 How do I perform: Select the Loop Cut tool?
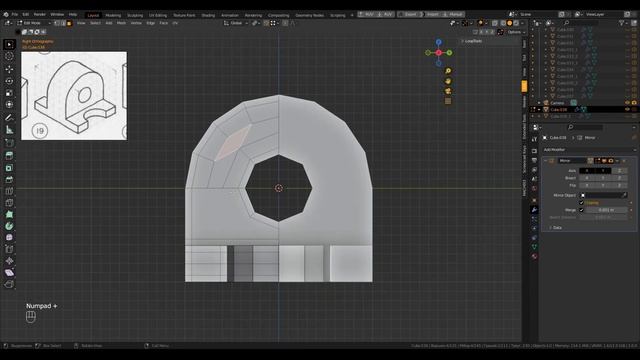9,191
